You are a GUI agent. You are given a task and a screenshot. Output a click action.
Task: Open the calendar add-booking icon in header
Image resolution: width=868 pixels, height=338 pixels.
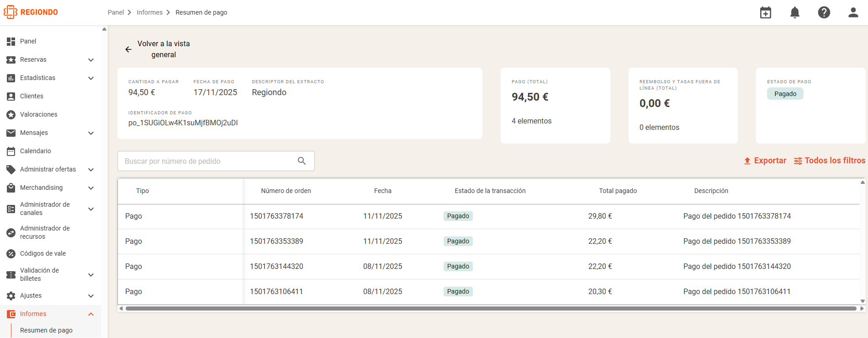[766, 12]
